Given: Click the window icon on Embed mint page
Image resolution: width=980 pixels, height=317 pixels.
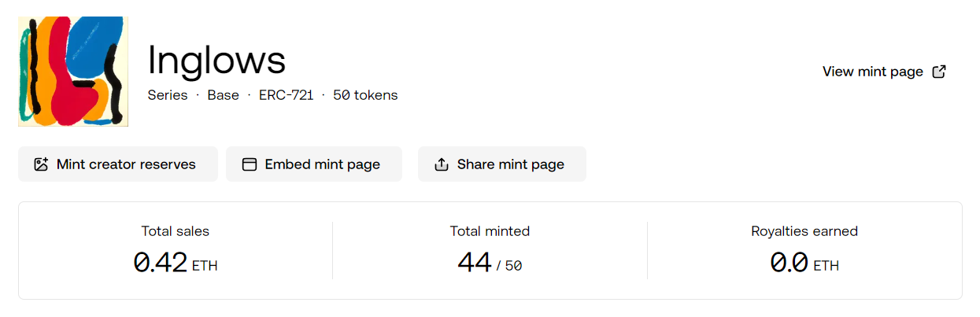Looking at the screenshot, I should pyautogui.click(x=250, y=164).
